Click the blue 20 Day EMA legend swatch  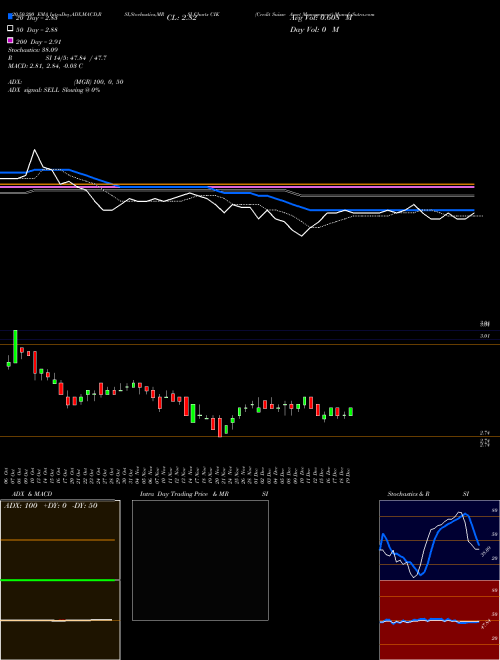coord(10,16)
